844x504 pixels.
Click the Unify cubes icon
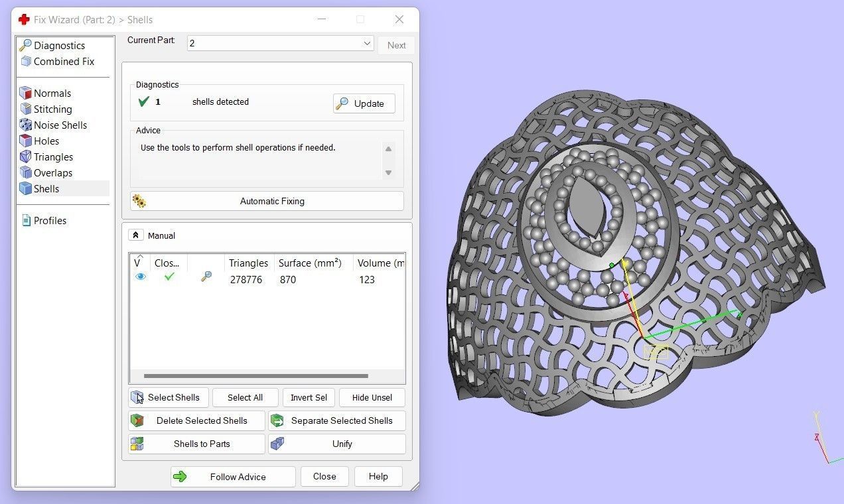277,444
